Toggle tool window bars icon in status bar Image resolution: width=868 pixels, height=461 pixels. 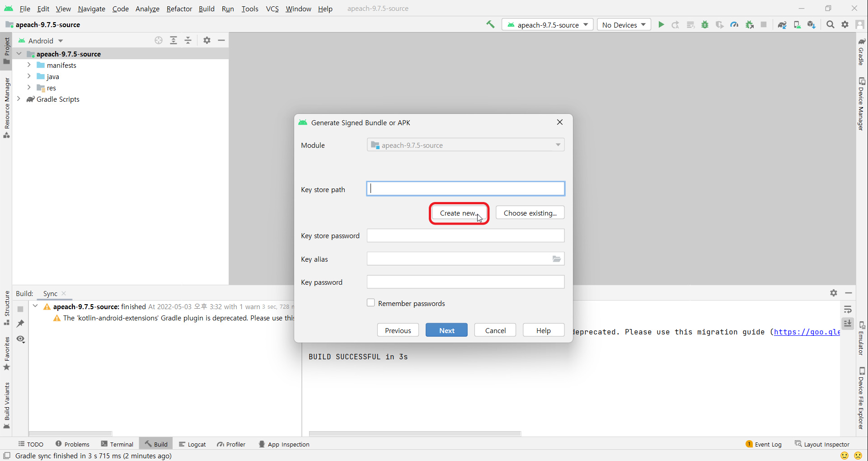(7, 456)
